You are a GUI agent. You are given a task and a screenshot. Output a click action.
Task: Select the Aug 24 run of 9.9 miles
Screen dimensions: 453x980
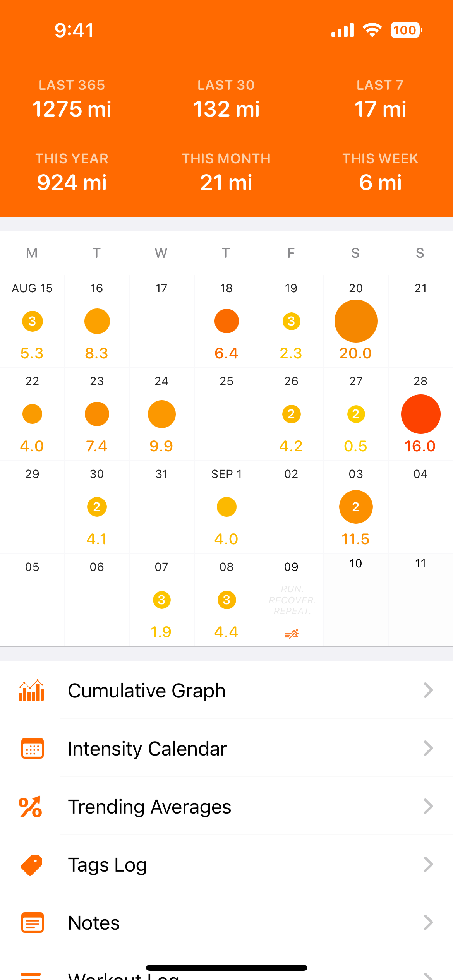pos(161,414)
